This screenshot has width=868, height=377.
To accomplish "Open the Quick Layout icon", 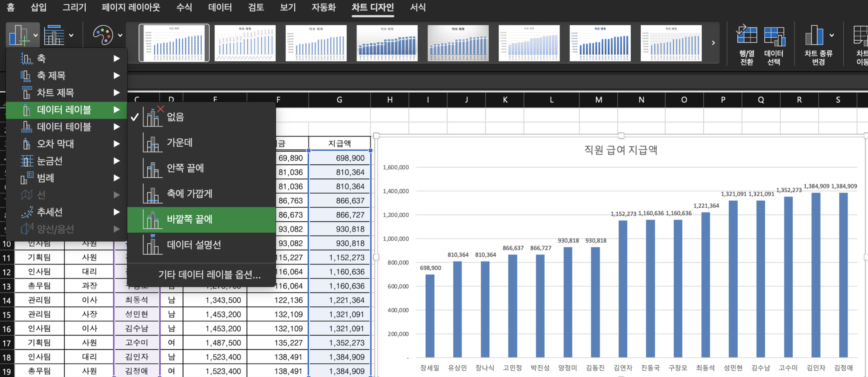I will pos(54,35).
